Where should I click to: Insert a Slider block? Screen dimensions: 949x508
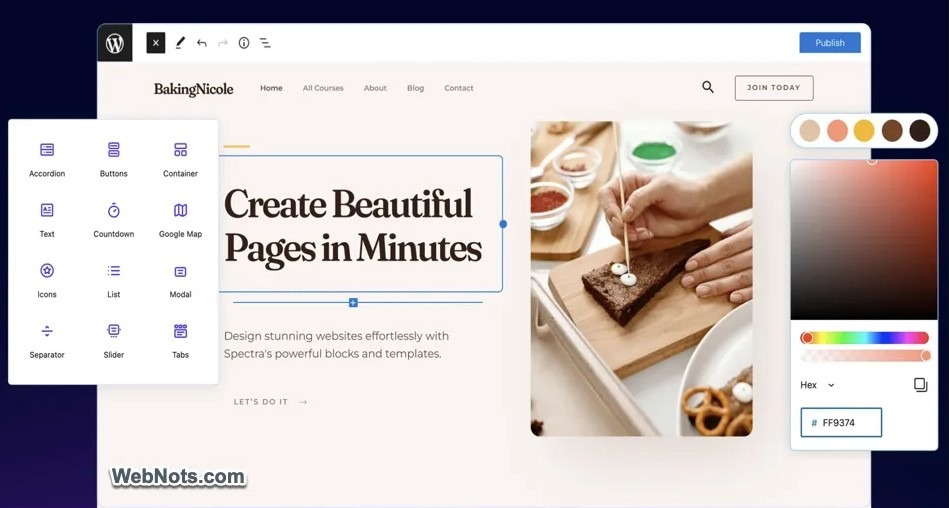(114, 341)
